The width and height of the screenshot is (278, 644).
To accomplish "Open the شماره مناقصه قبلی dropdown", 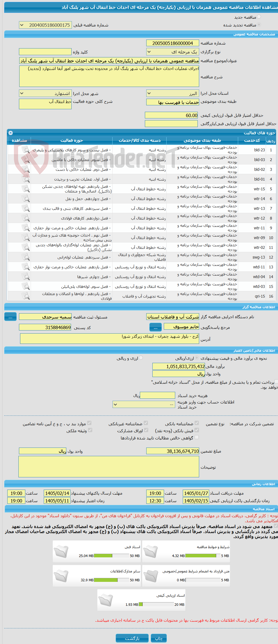I will (x=45, y=25).
